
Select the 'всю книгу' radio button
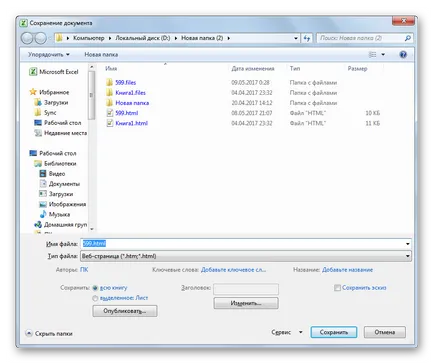tap(95, 288)
